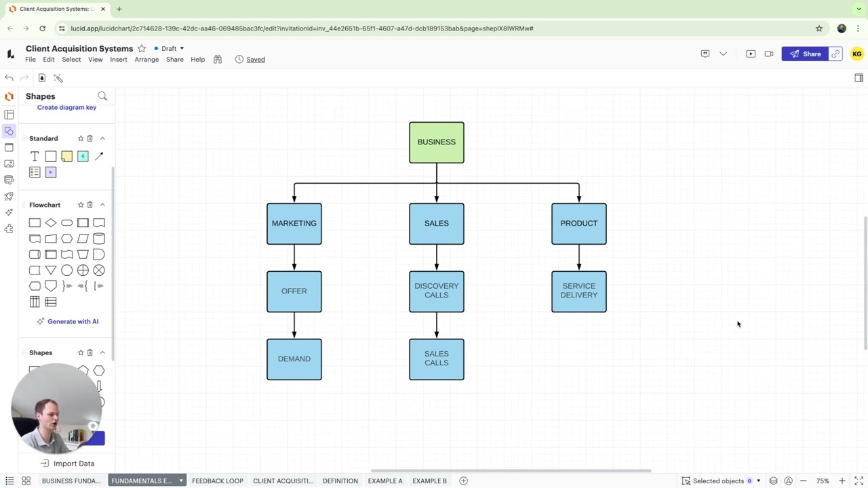
Task: Start presentation mode with play icon
Action: click(x=751, y=54)
